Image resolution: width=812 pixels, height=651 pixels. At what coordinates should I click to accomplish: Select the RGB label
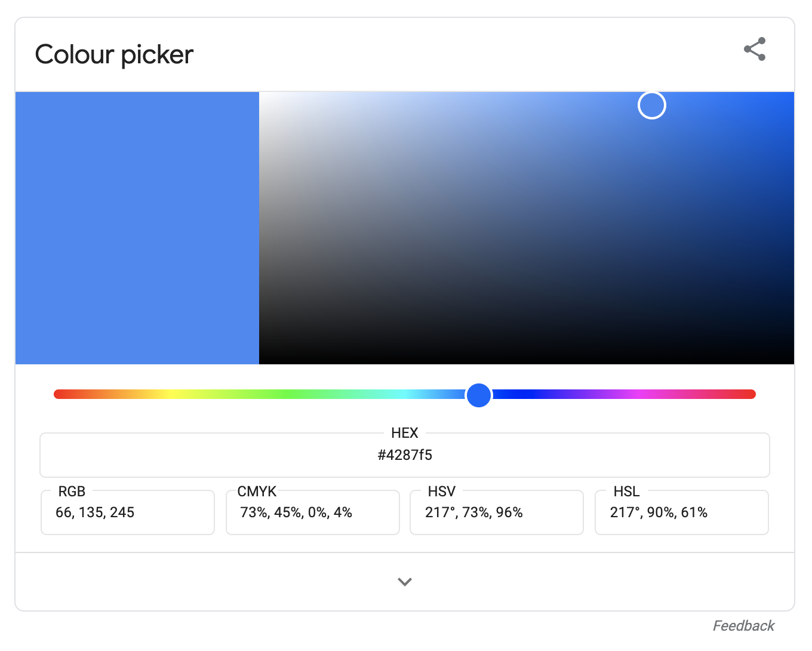point(71,491)
